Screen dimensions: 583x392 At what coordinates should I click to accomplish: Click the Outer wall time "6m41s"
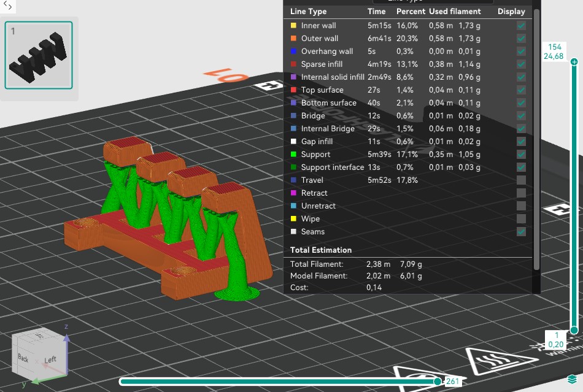coord(379,38)
